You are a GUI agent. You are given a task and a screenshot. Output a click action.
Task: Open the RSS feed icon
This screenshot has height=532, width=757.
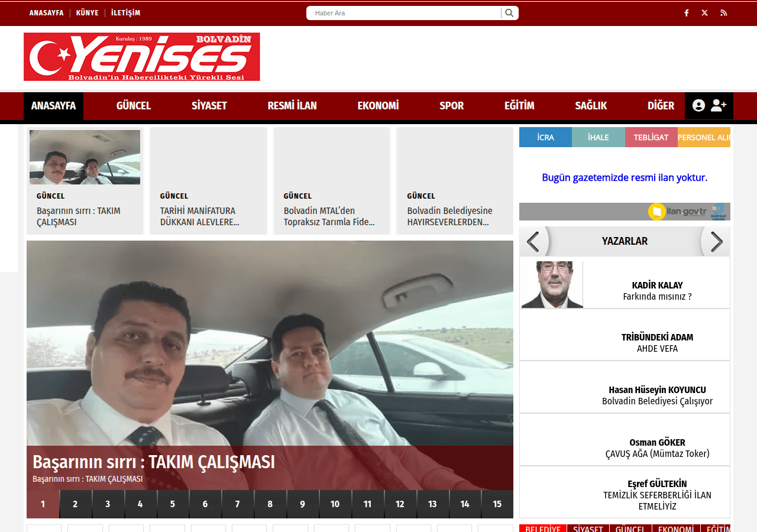(x=723, y=13)
